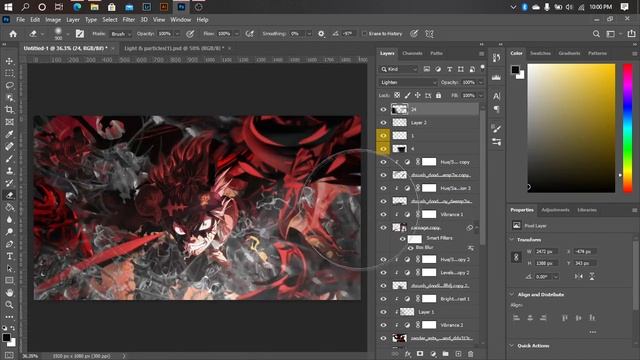Image resolution: width=640 pixels, height=360 pixels.
Task: Open Windows Start menu
Action: pos(8,7)
